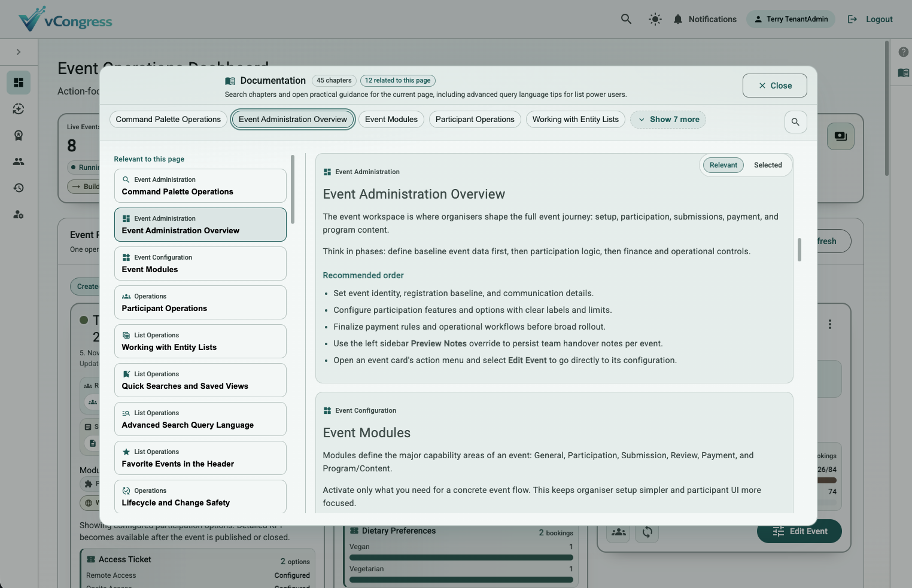912x588 pixels.
Task: Click the Dietary Preferences heading
Action: [x=399, y=531]
